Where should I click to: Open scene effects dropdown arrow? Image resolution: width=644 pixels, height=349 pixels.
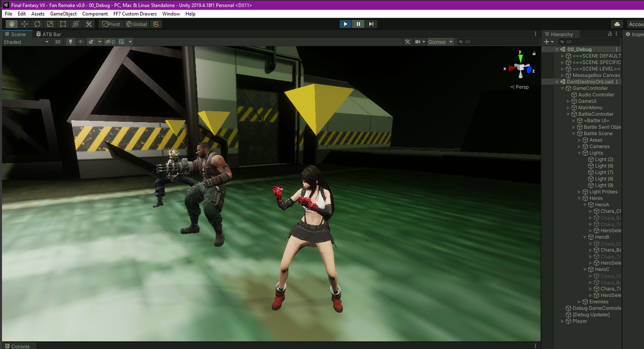coord(100,42)
